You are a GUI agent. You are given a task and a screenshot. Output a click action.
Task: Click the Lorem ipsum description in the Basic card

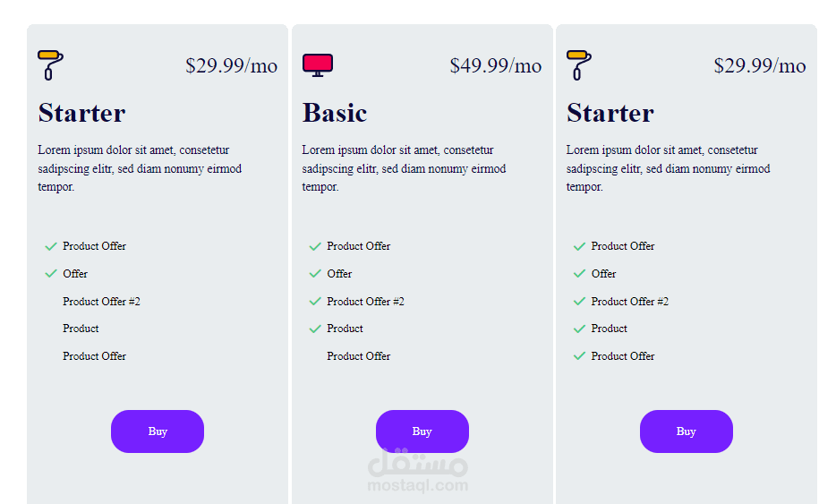[x=403, y=168]
